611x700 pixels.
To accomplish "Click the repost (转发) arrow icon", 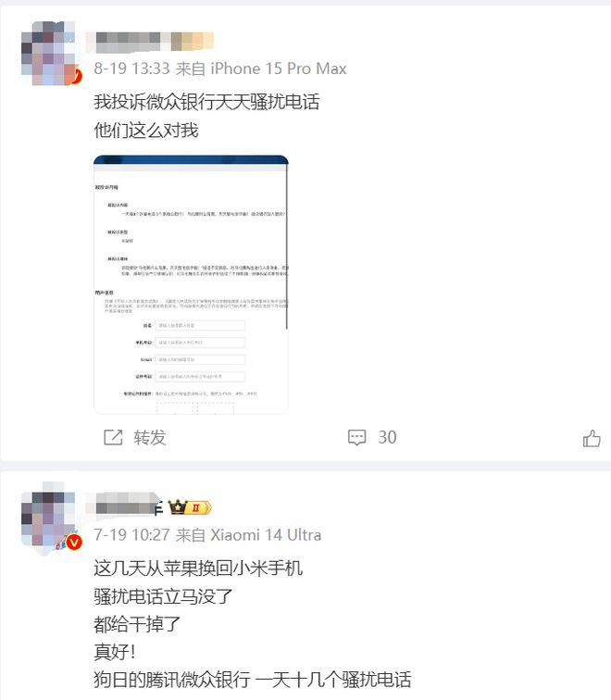I will (x=113, y=437).
